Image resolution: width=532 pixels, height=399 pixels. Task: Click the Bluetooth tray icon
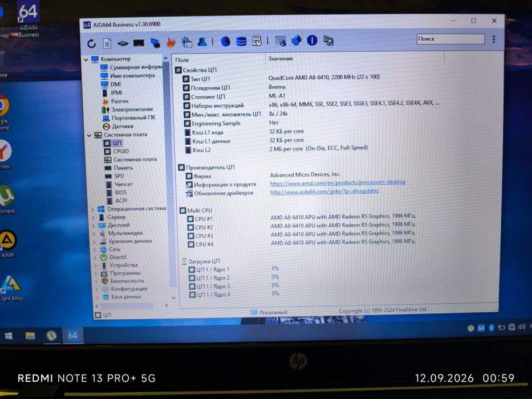pyautogui.click(x=491, y=328)
